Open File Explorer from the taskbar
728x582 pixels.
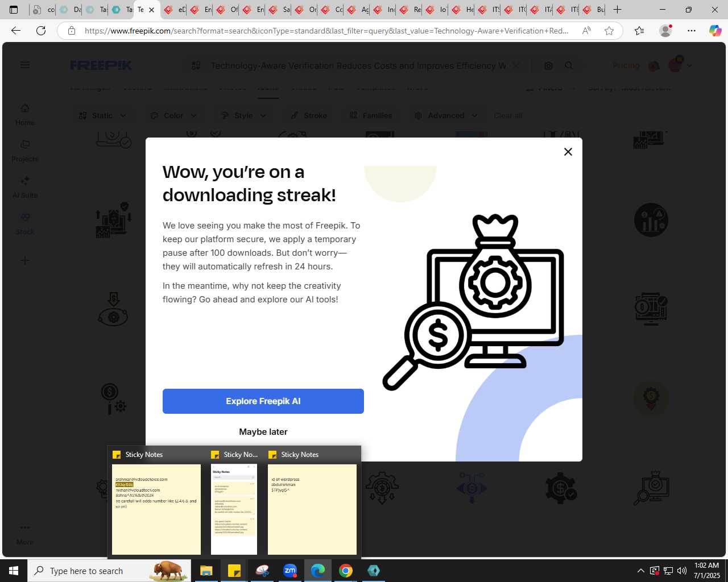click(206, 571)
